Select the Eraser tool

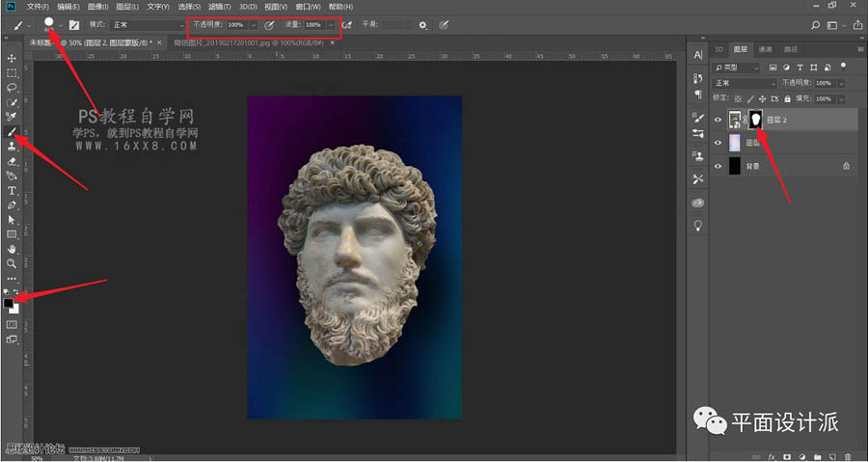coord(12,161)
